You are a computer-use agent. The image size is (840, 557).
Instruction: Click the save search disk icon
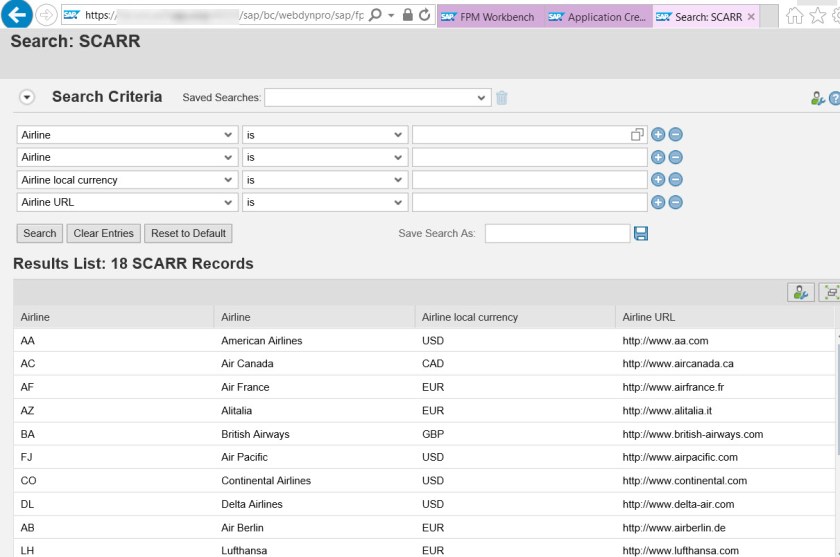click(641, 233)
